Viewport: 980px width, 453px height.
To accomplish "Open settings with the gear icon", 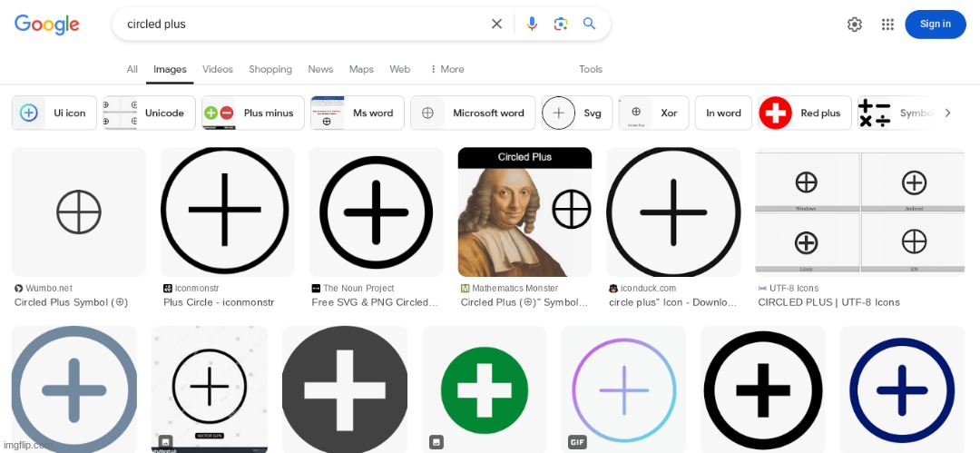I will coord(855,25).
